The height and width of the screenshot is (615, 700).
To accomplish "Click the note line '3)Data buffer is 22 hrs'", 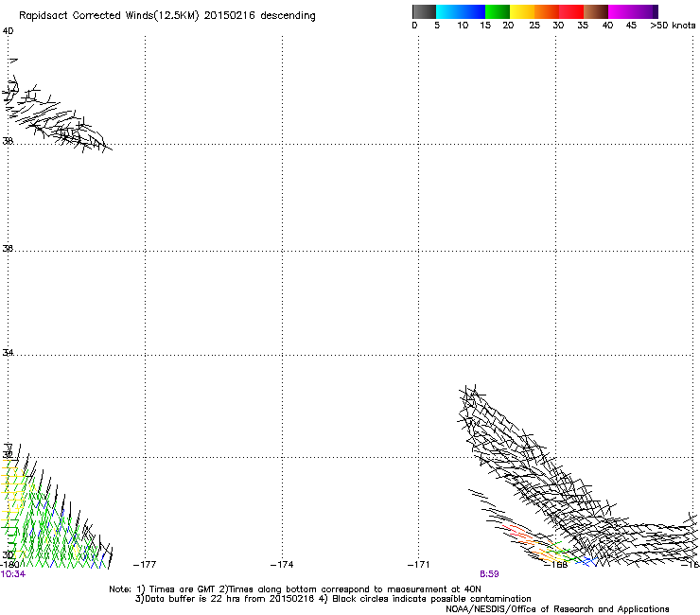I will pos(333,599).
